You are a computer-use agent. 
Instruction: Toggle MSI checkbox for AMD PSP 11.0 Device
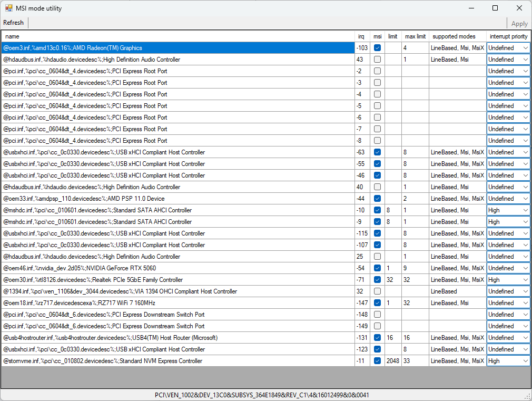coord(377,199)
